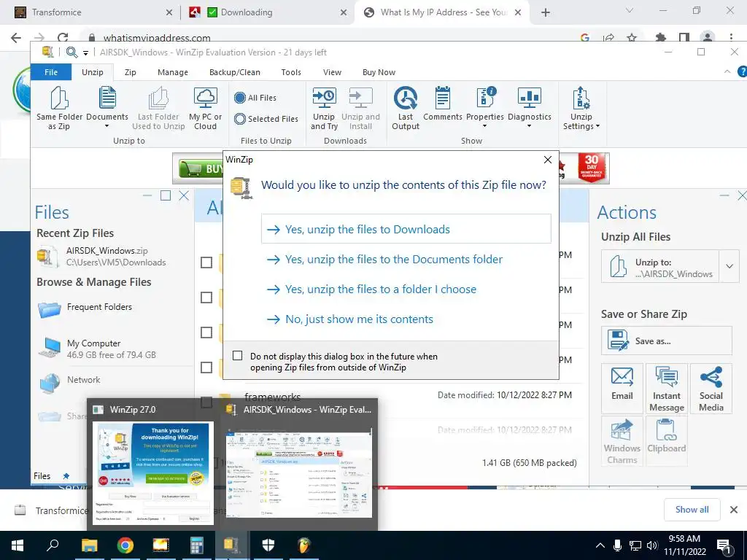This screenshot has height=560, width=747.
Task: Open Chrome extensions puzzle icon
Action: (660, 38)
